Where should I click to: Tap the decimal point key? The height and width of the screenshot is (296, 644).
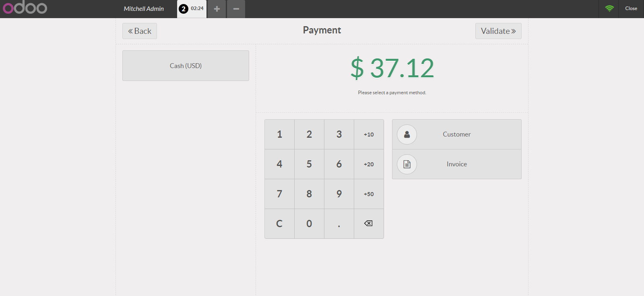pos(339,224)
